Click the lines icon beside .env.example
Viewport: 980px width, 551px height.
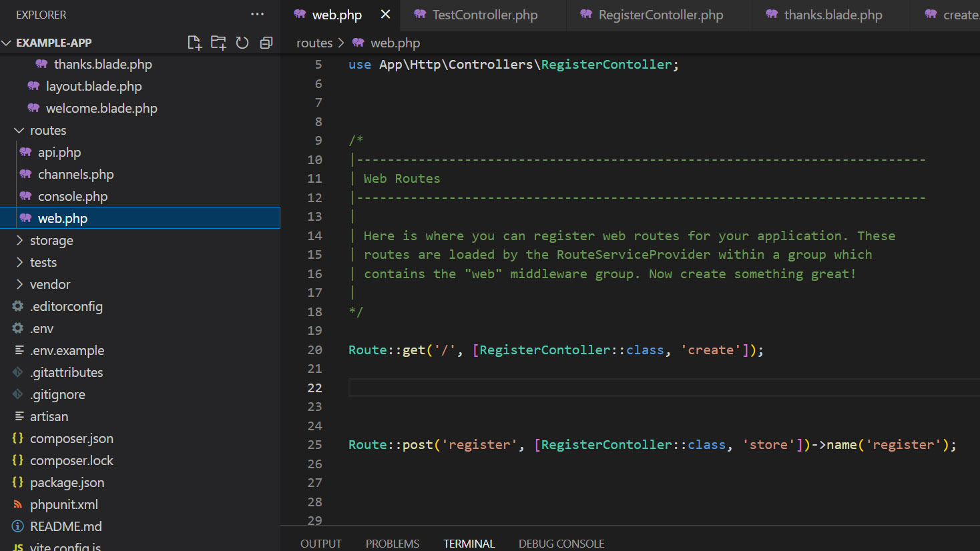click(19, 350)
